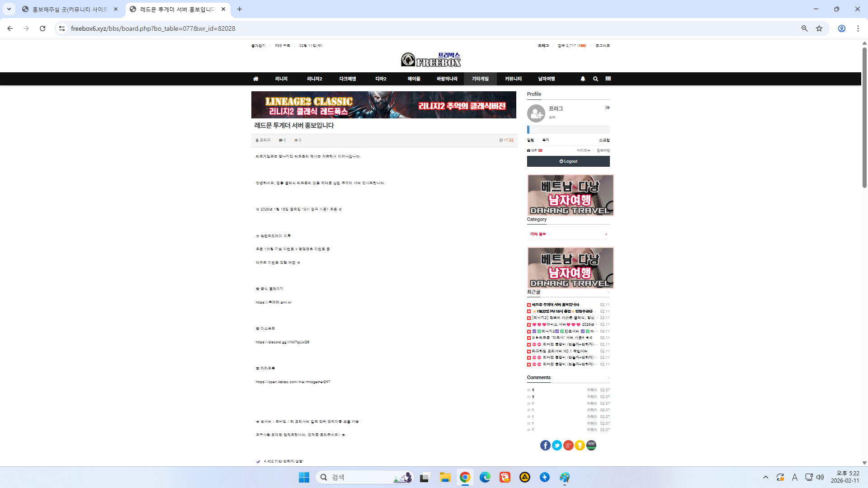Open notifications bell icon in navbar
Viewport: 868px width, 488px height.
(x=583, y=79)
